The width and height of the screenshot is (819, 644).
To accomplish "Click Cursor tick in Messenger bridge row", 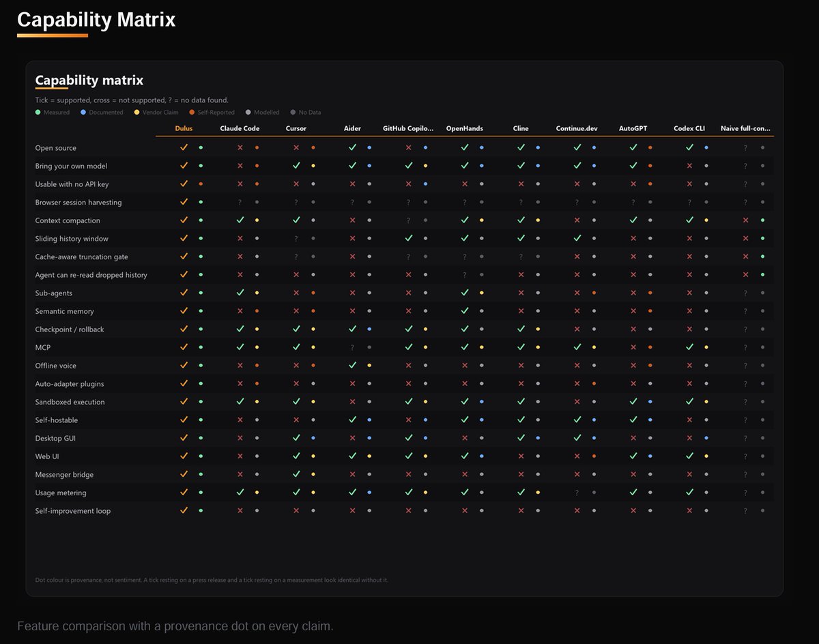I will 296,474.
